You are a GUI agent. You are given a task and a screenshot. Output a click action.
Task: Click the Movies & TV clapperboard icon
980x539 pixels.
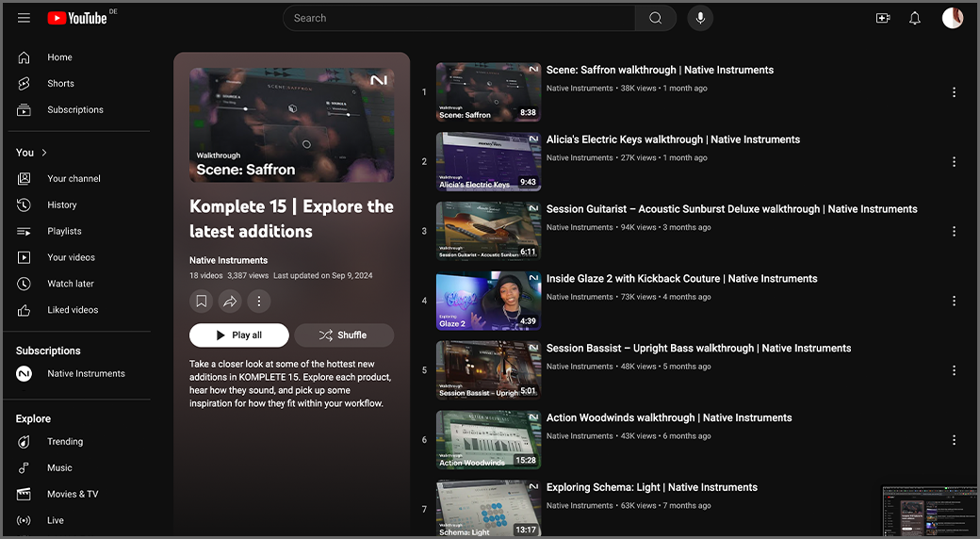coord(24,494)
